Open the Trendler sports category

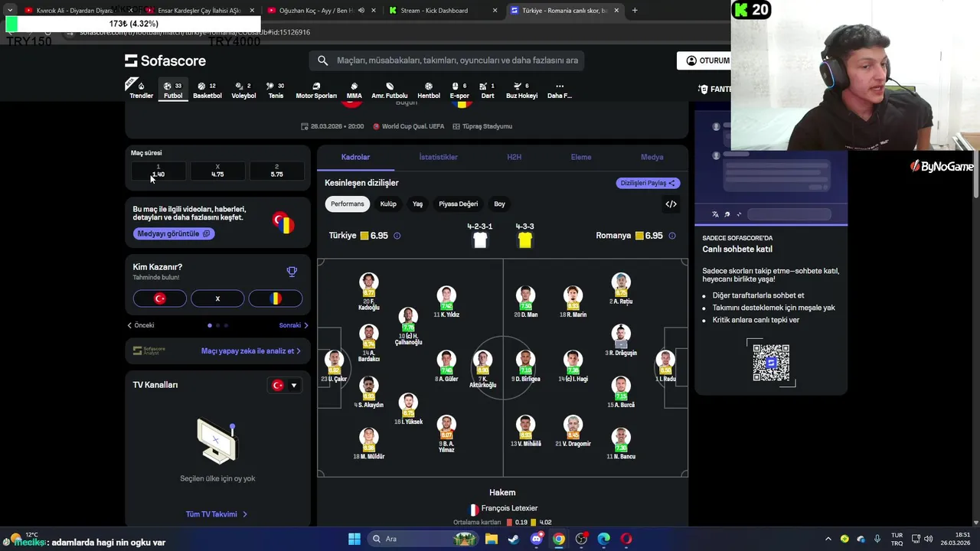[x=141, y=90]
